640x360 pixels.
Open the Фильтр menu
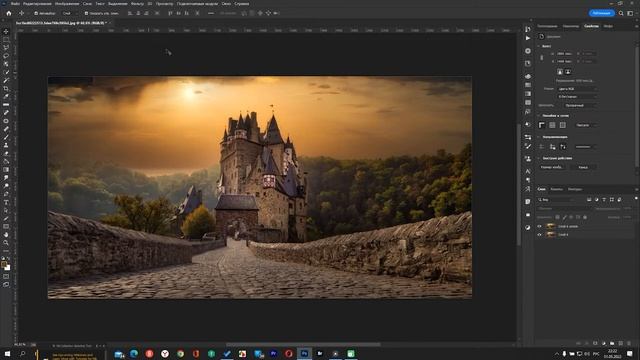pos(137,4)
